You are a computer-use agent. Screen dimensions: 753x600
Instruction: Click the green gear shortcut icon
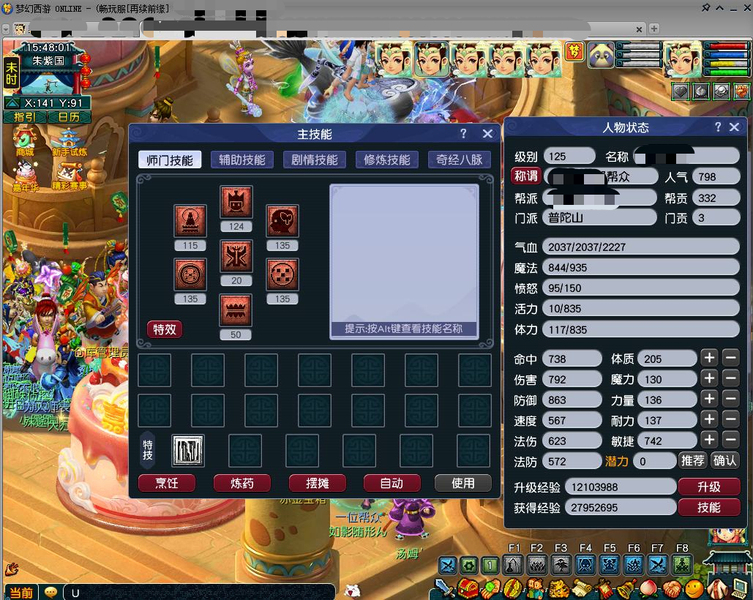click(469, 565)
